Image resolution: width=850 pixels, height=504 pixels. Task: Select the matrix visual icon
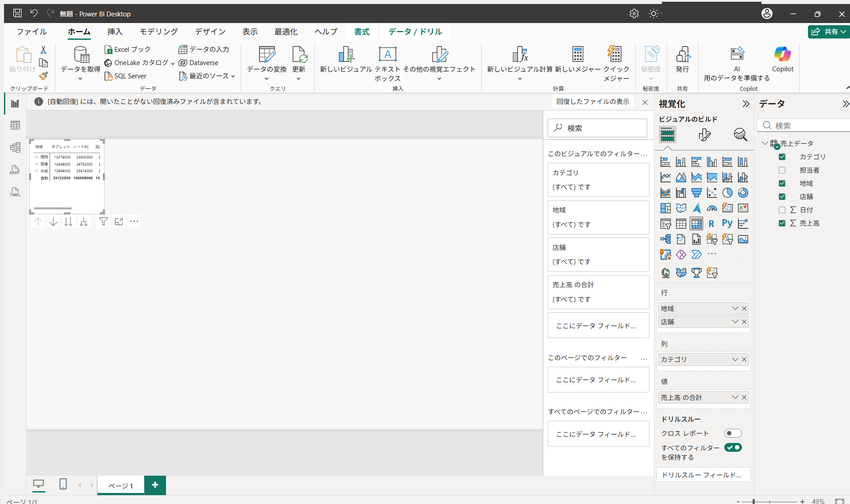point(696,223)
